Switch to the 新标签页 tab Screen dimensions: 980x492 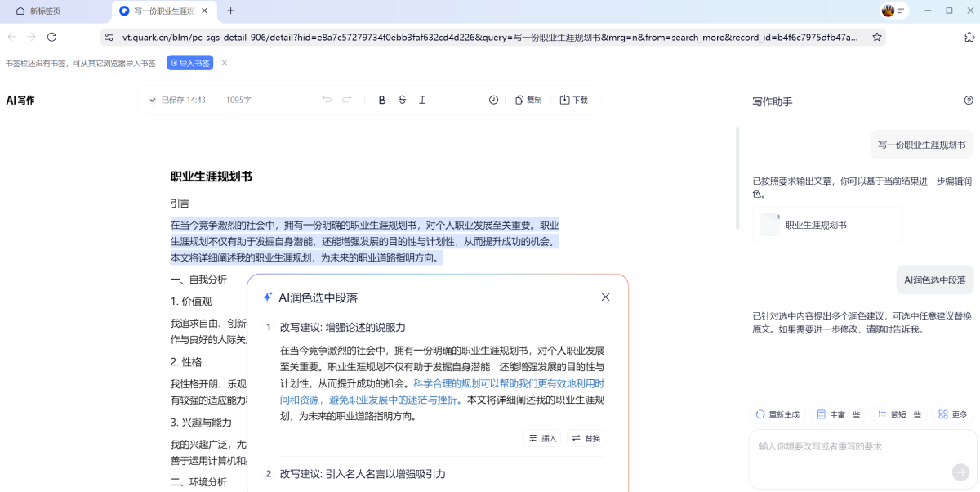pyautogui.click(x=45, y=11)
